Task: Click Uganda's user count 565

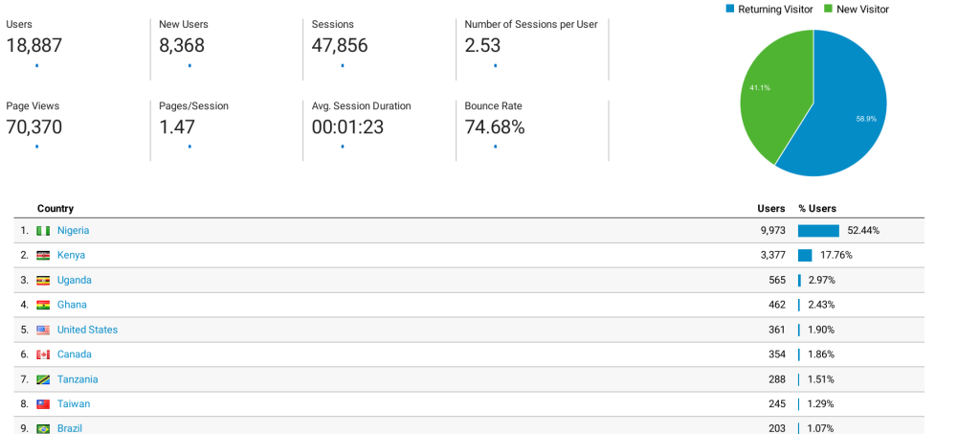Action: (x=777, y=280)
